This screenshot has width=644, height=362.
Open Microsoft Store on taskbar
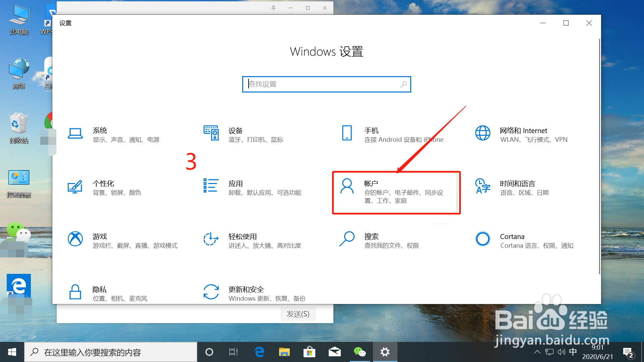click(x=309, y=352)
